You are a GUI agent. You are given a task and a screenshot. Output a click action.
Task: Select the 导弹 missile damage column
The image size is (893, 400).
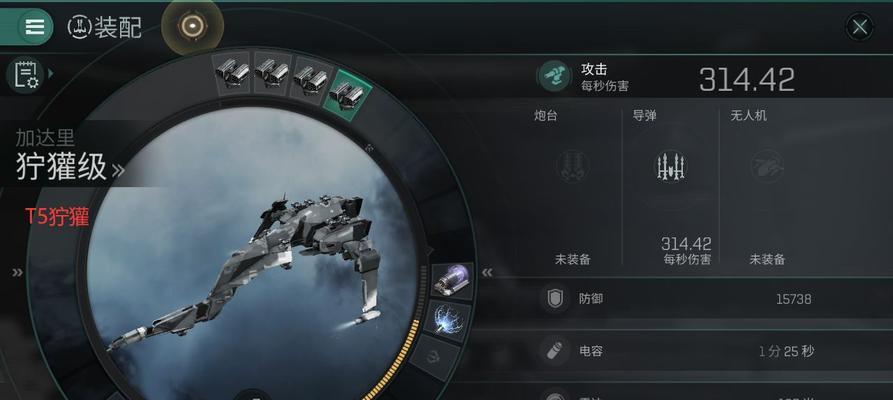click(x=670, y=185)
